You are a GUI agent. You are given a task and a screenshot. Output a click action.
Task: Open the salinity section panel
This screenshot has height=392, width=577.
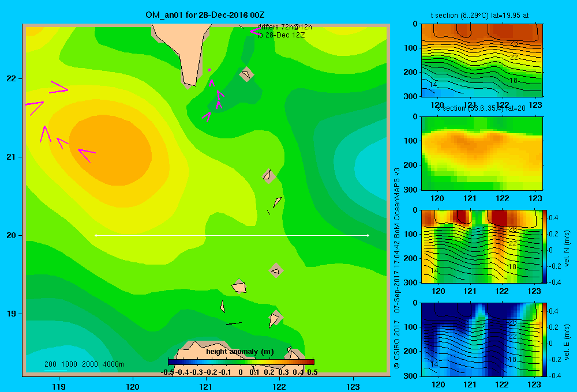(482, 153)
